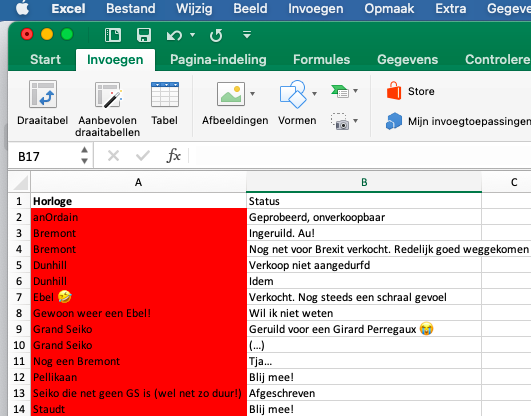The height and width of the screenshot is (416, 531).
Task: Insert a Draaitabel
Action: pyautogui.click(x=43, y=103)
